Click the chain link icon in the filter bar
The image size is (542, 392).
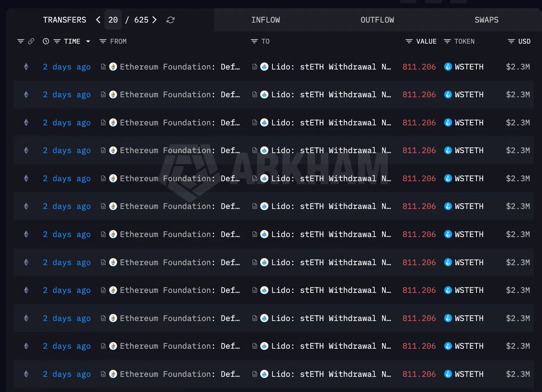click(x=32, y=41)
